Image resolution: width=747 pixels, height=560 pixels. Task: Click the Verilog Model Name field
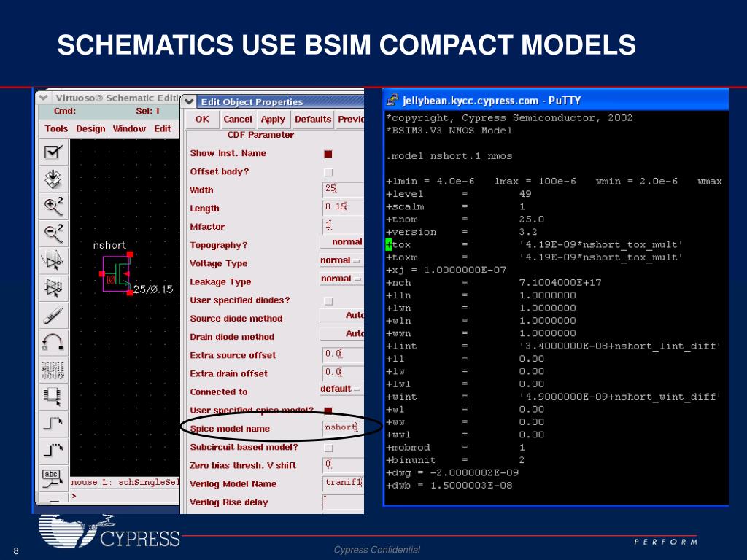click(x=343, y=483)
